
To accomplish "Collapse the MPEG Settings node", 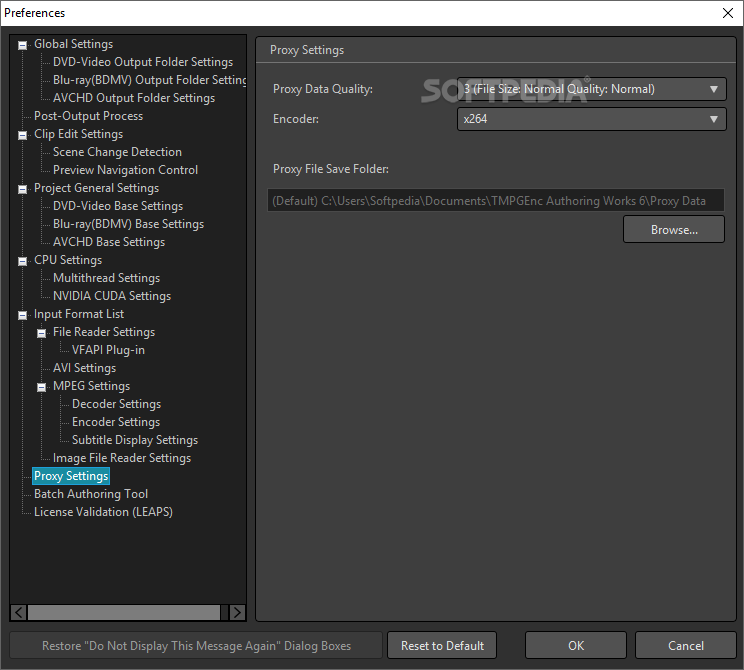I will pos(41,388).
